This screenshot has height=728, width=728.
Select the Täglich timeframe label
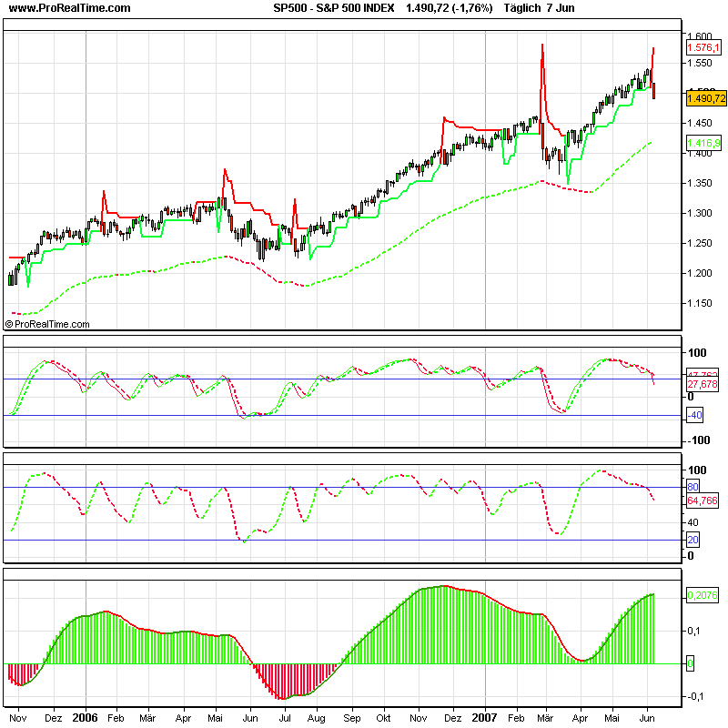521,8
